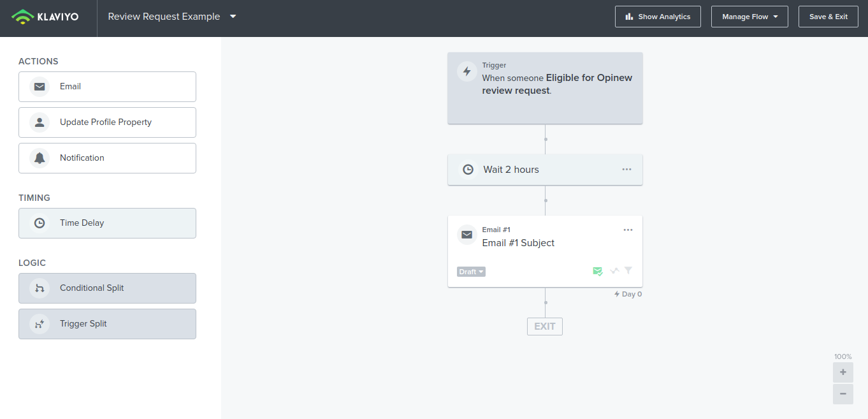Click the Trigger Split icon

point(39,323)
